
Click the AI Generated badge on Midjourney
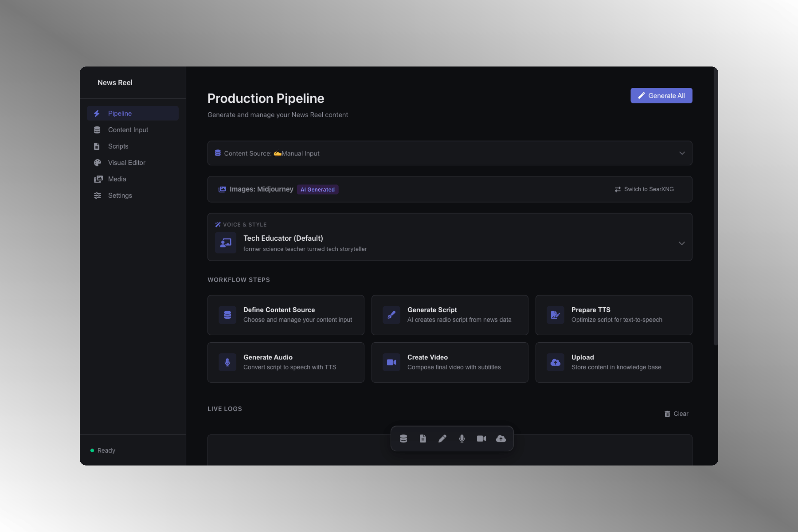[317, 189]
